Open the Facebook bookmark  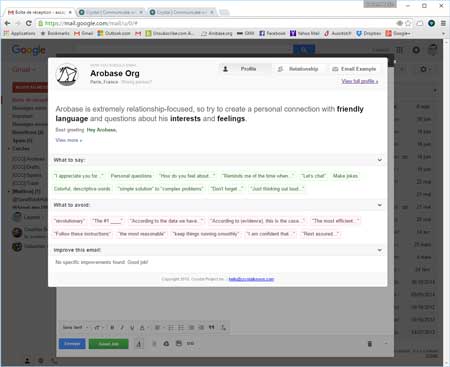click(x=272, y=33)
